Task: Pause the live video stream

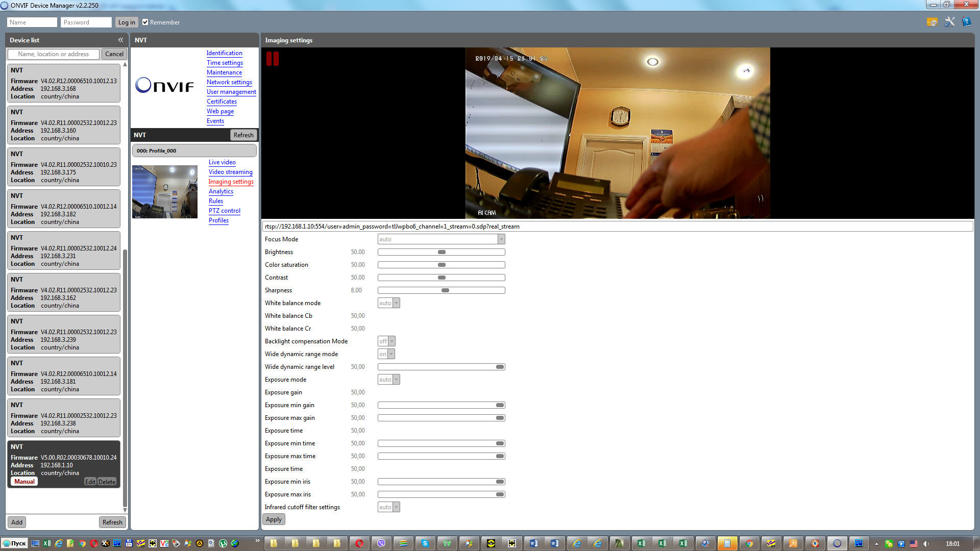Action: (273, 59)
